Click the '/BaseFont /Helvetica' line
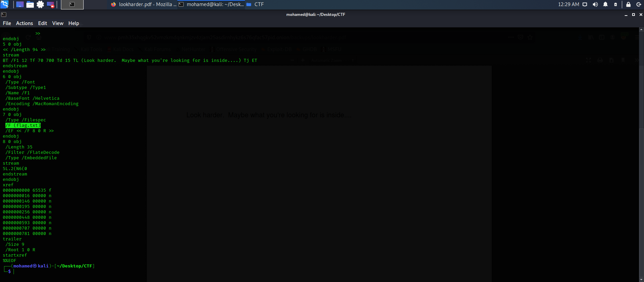 [x=32, y=98]
